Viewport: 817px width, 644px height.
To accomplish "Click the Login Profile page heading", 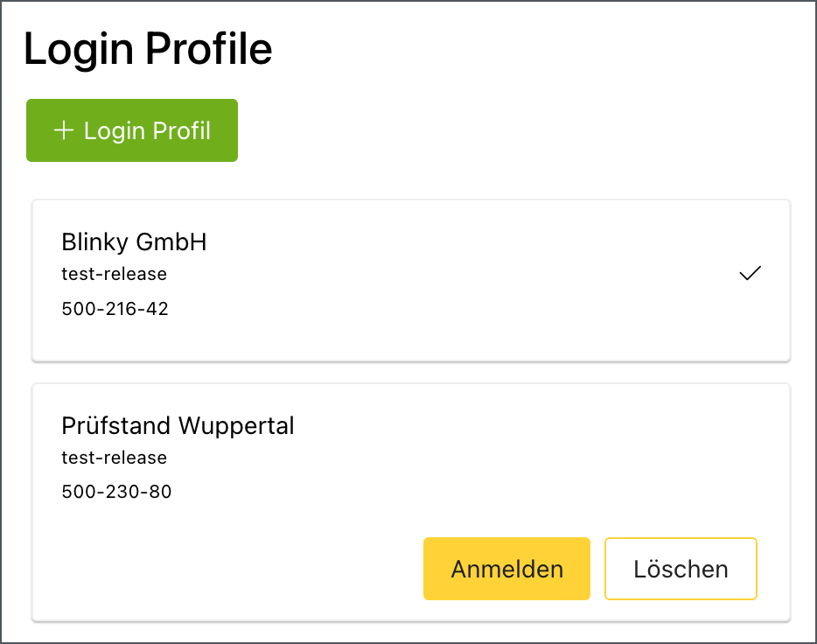I will click(148, 49).
